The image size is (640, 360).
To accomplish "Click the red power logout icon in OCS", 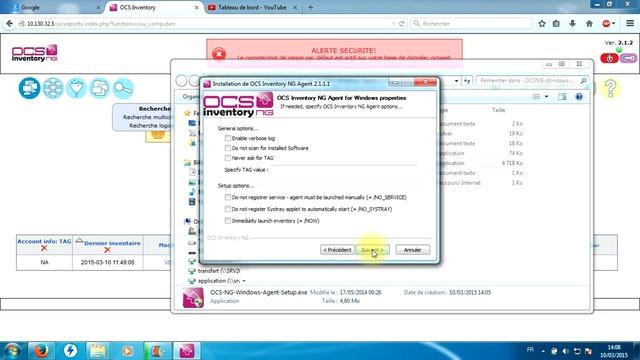I will tap(609, 58).
